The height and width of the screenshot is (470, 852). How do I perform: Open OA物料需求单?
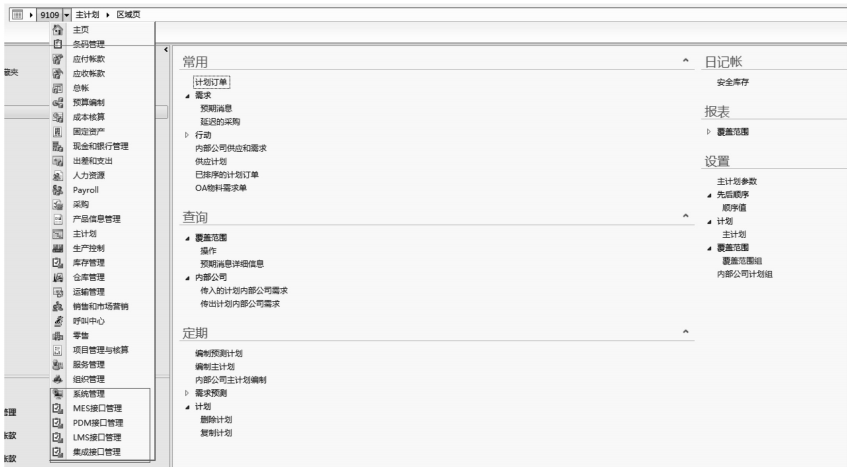pos(221,188)
